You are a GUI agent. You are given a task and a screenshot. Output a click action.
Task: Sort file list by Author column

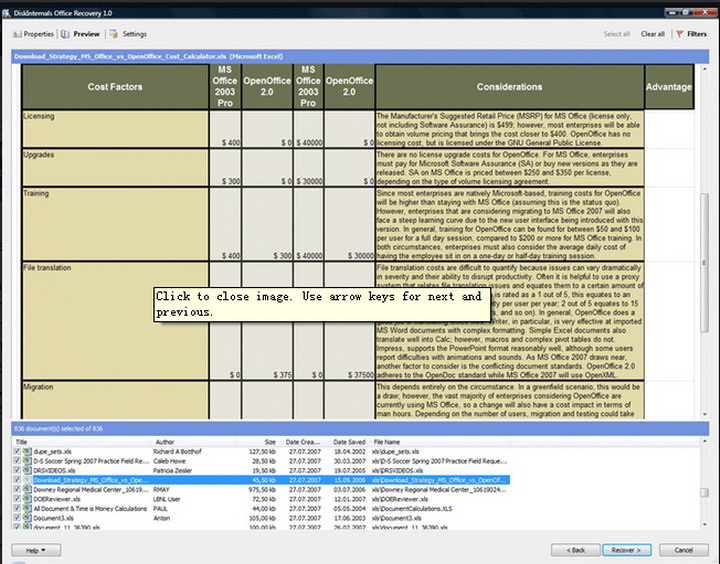[x=165, y=441]
